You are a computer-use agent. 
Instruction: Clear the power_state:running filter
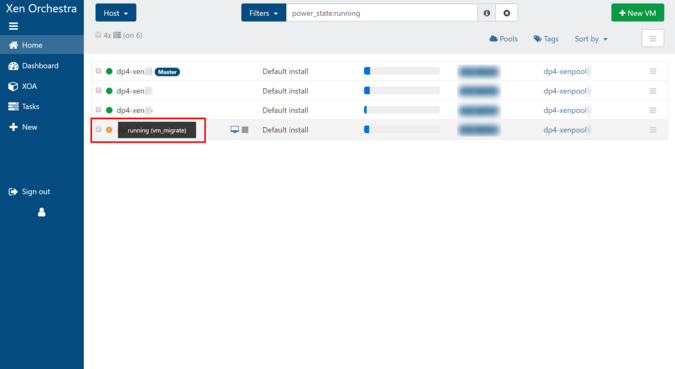(x=507, y=13)
